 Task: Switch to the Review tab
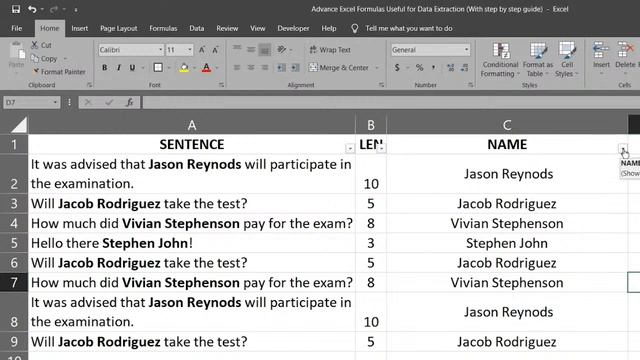tap(227, 28)
